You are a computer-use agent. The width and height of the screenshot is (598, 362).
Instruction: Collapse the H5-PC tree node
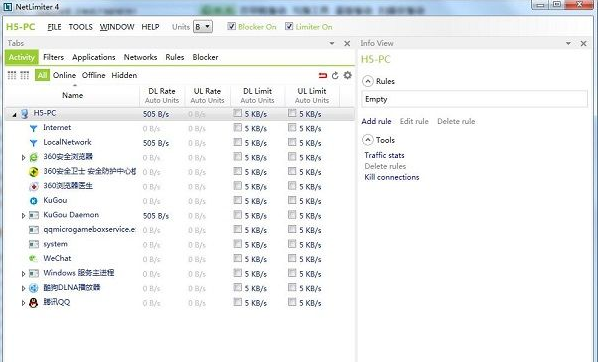[x=14, y=114]
